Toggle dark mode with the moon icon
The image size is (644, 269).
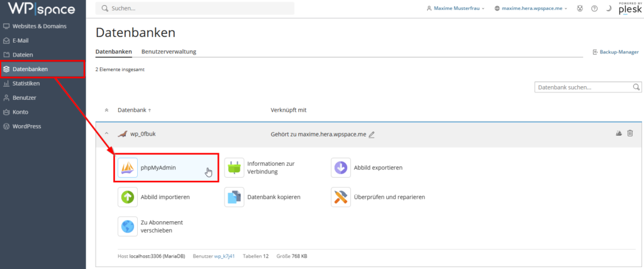pyautogui.click(x=609, y=9)
